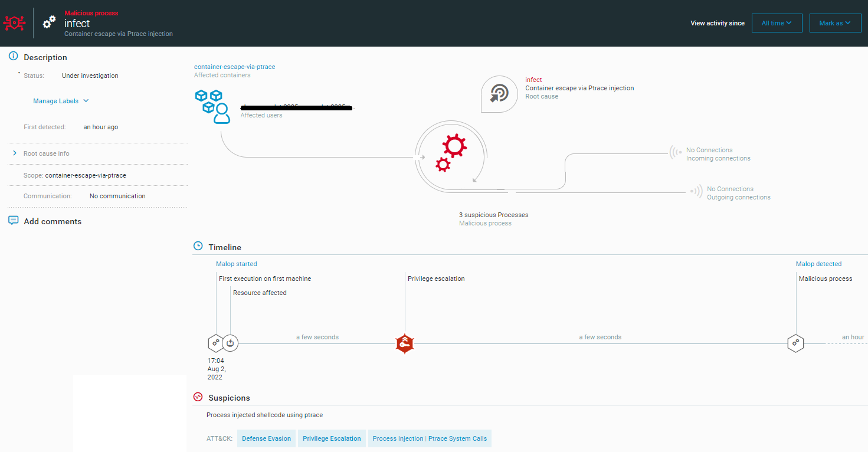Open the Mark as dropdown
This screenshot has width=868, height=452.
(x=835, y=22)
